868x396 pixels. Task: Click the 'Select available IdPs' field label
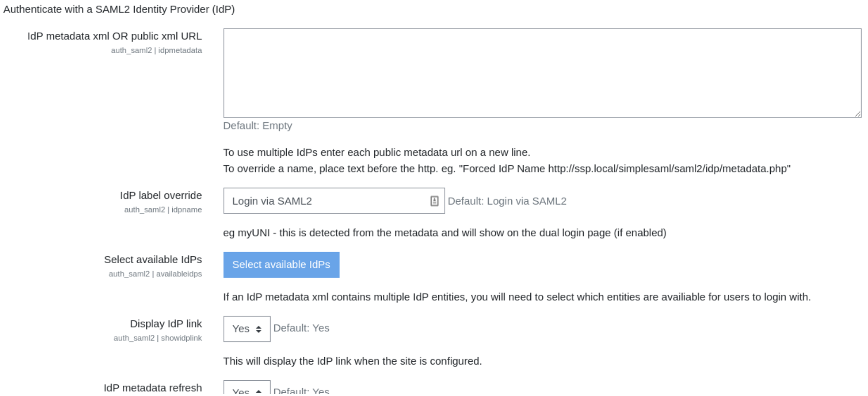(153, 260)
